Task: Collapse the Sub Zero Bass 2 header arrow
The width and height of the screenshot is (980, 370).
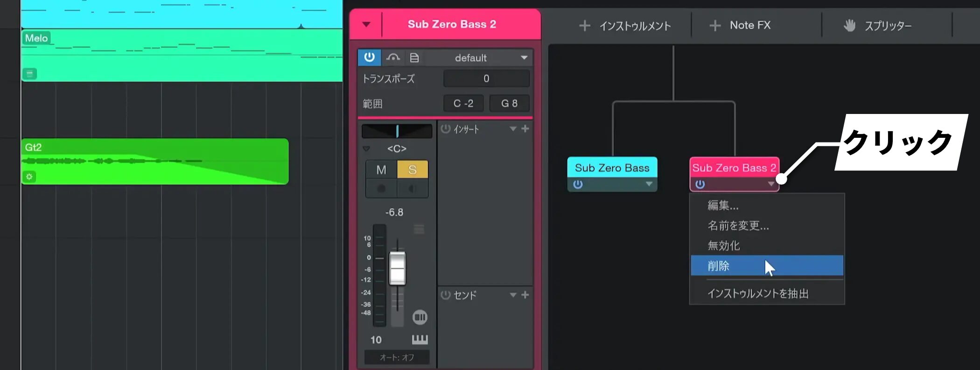Action: [x=366, y=24]
